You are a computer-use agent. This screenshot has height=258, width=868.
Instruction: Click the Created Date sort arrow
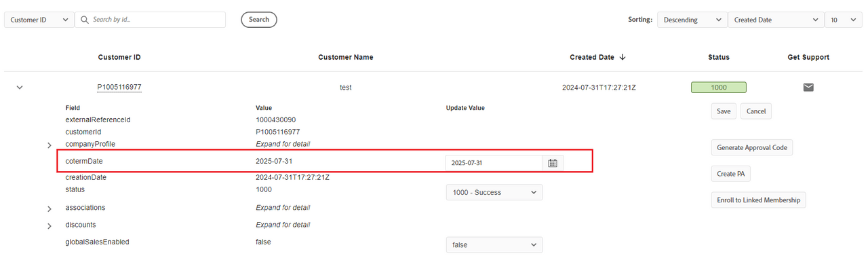pos(623,57)
